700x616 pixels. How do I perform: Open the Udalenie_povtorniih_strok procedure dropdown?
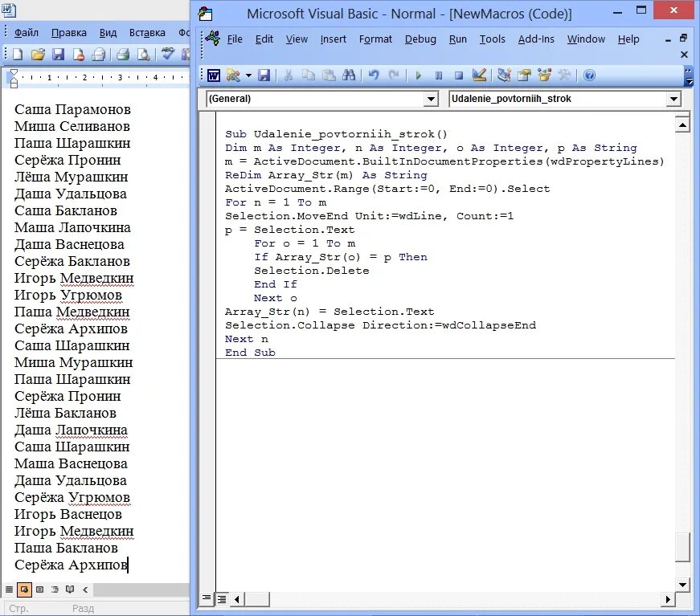(673, 99)
